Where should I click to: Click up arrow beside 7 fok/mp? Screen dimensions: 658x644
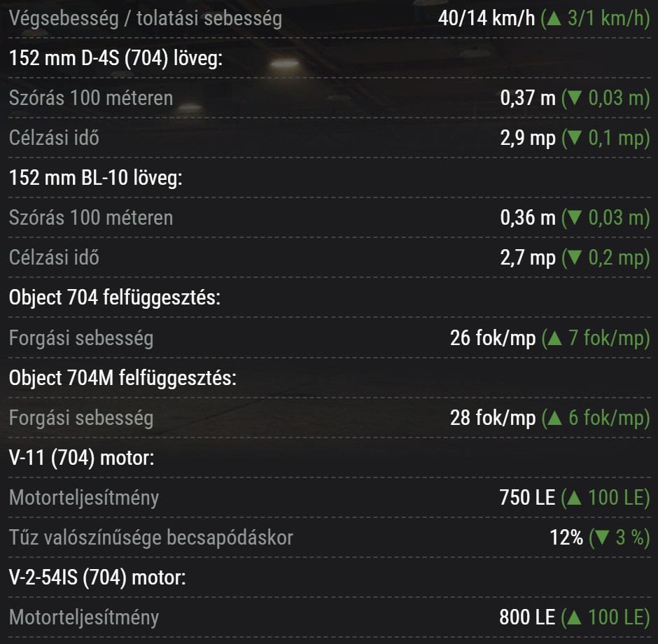555,337
